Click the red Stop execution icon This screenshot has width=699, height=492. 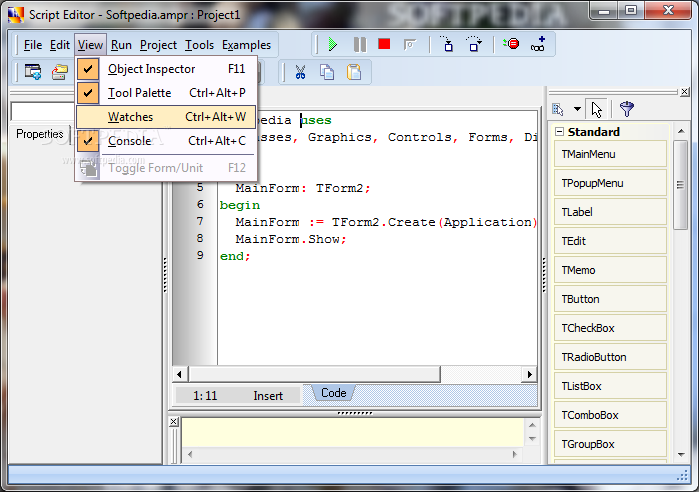[x=384, y=44]
